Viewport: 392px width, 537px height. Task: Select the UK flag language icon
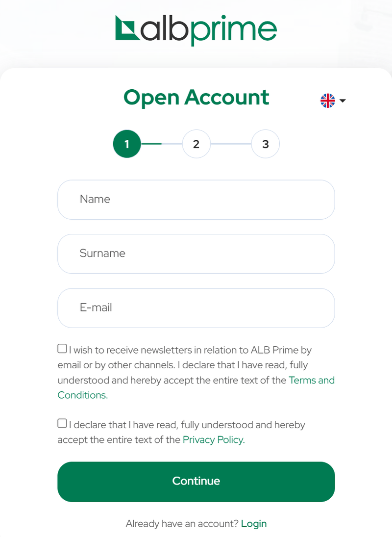(328, 101)
